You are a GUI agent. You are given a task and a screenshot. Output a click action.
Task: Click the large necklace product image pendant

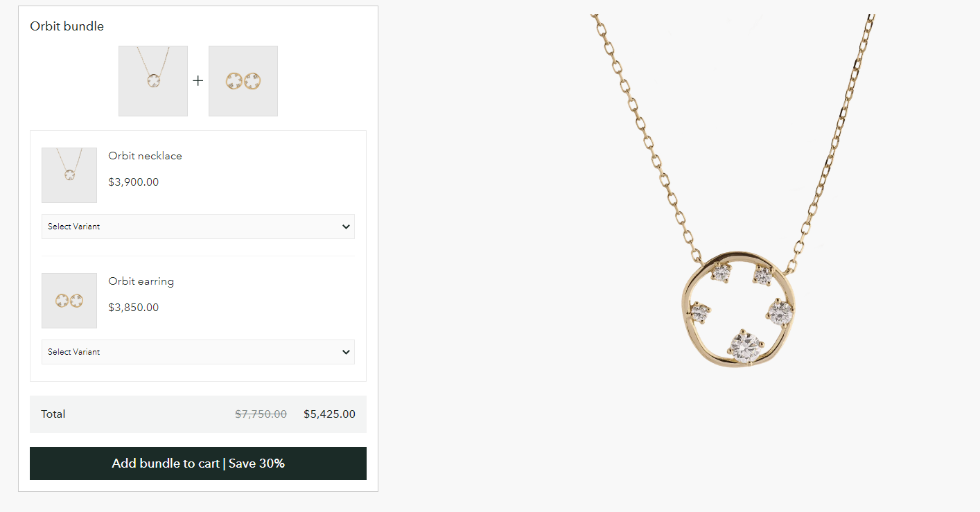pos(739,309)
